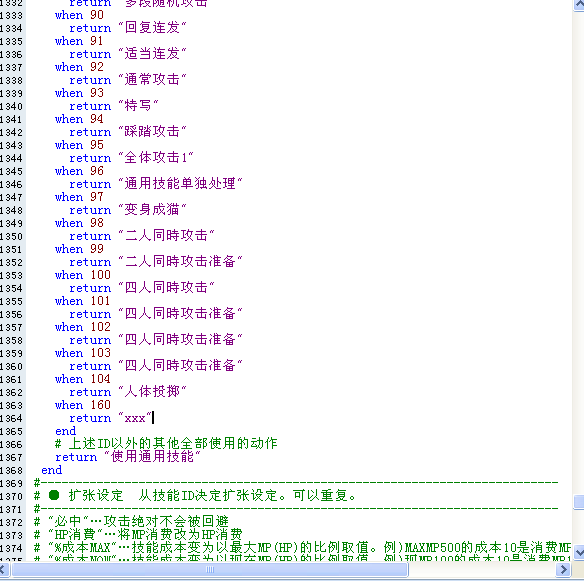Screen dimensions: 584x581
Task: Click the string on line 1356
Action: click(x=180, y=314)
